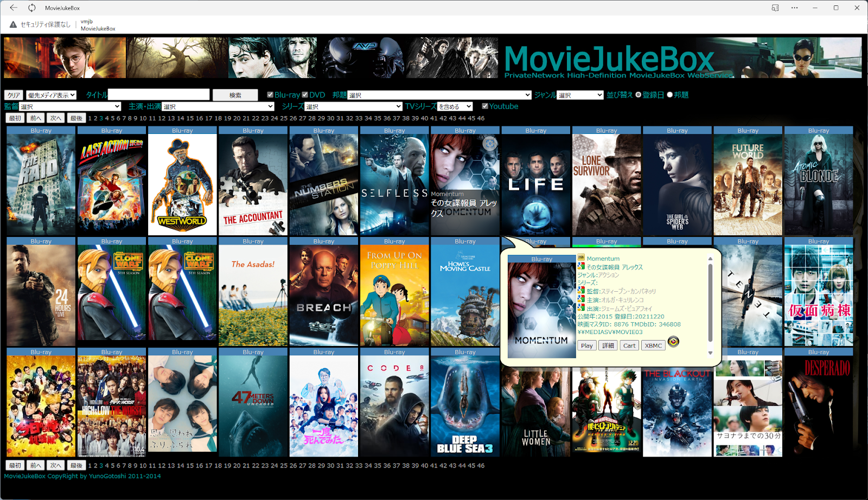Viewport: 868px width, 500px height.
Task: Open the three-dots more menu in title bar
Action: [794, 8]
